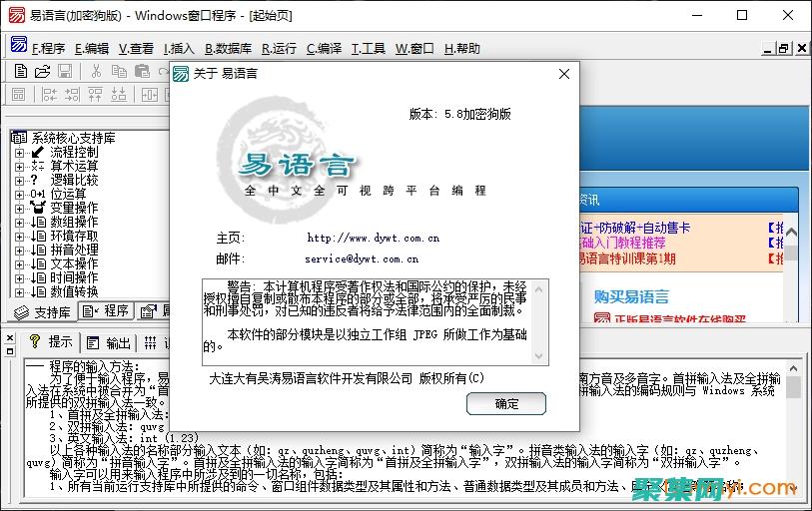
Task: Click the Cut scissors toolbar icon
Action: pos(96,71)
